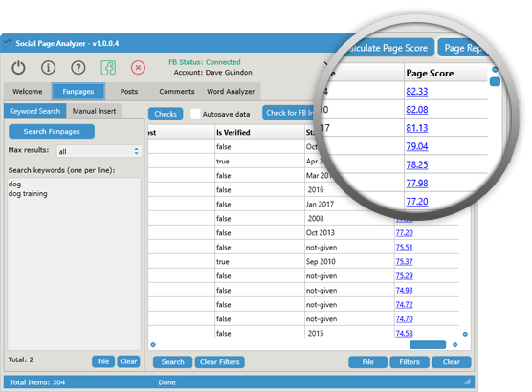Click the green Facebook connect icon

[x=108, y=68]
